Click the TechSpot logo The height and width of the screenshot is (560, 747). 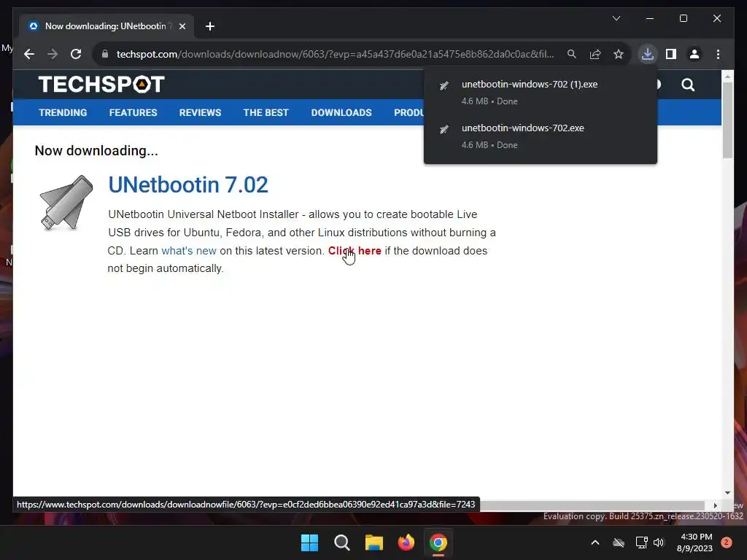(x=101, y=85)
